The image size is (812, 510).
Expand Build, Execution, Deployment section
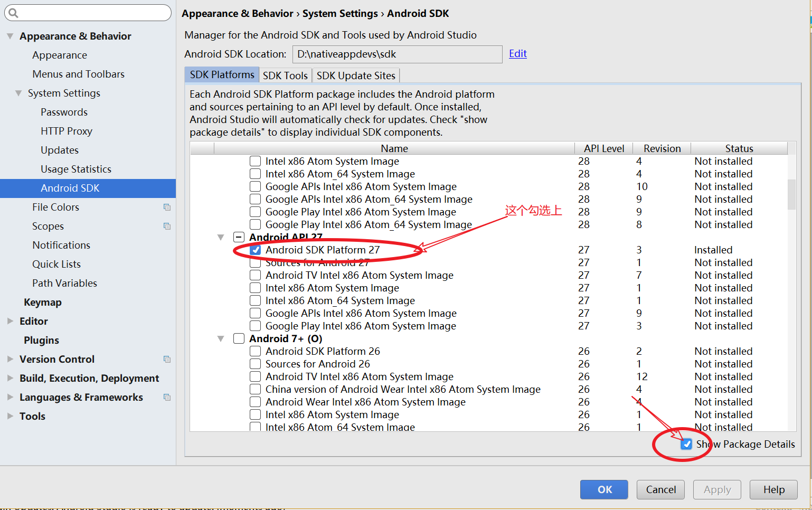[10, 378]
